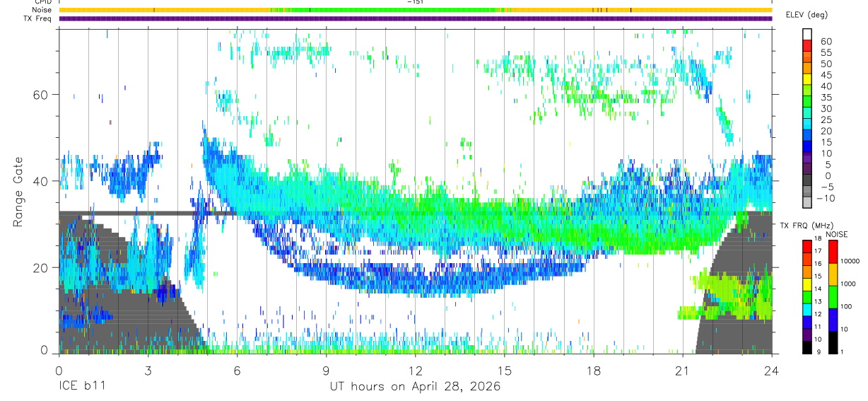Click the cyan segment of the TX FRQ color bar
The image size is (868, 401).
(x=807, y=309)
